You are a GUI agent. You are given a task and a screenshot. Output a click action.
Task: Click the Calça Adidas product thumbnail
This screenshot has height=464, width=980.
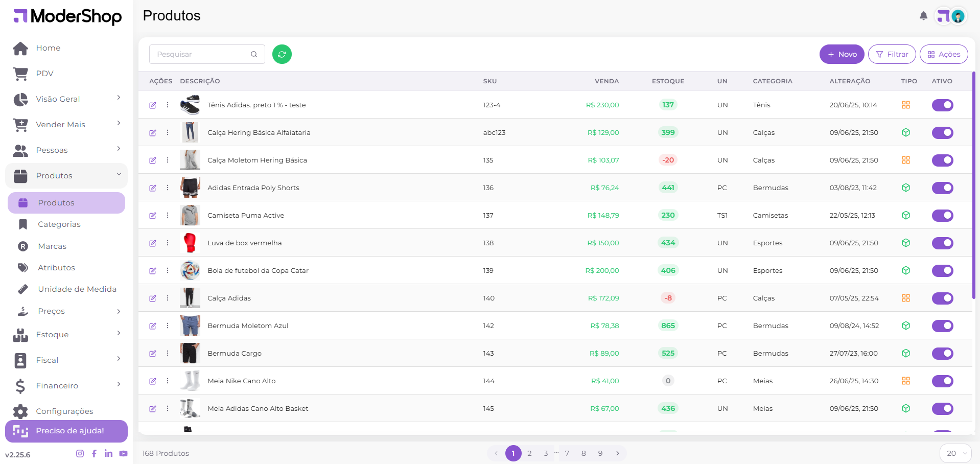pyautogui.click(x=190, y=298)
